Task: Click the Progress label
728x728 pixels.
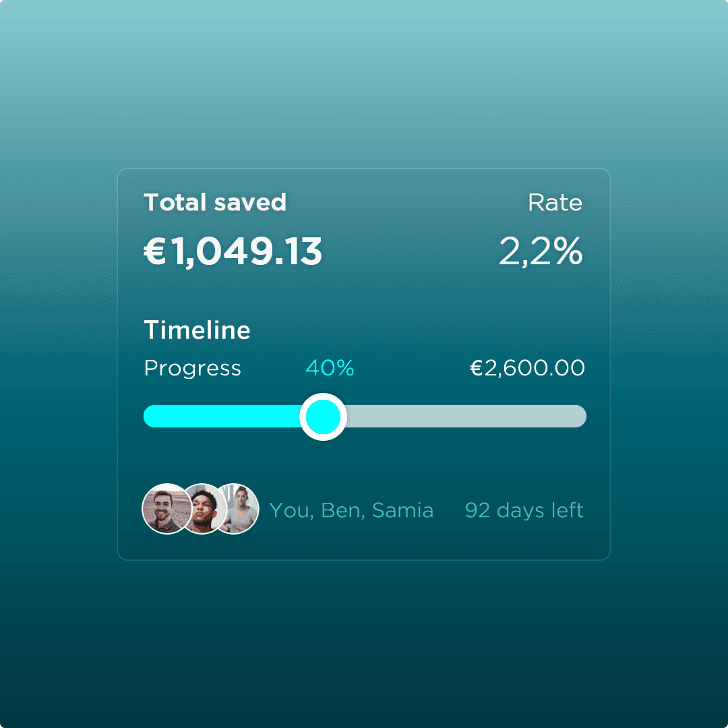Action: [192, 368]
